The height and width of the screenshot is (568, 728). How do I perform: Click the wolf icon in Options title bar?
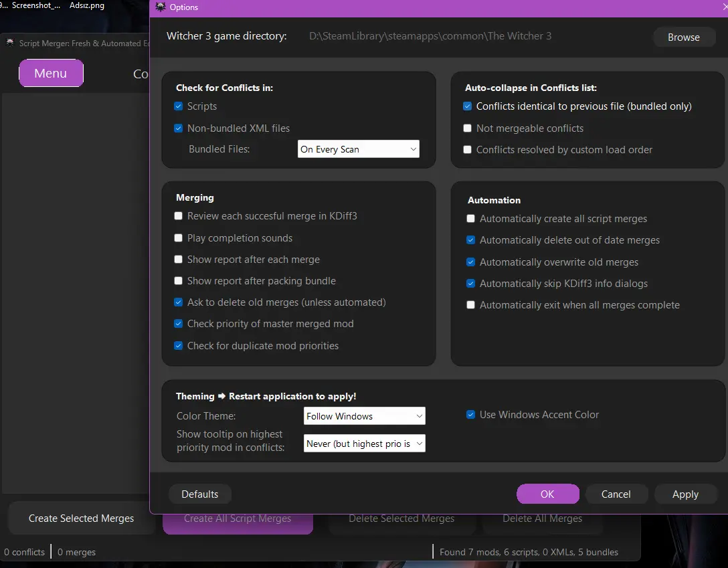point(160,7)
